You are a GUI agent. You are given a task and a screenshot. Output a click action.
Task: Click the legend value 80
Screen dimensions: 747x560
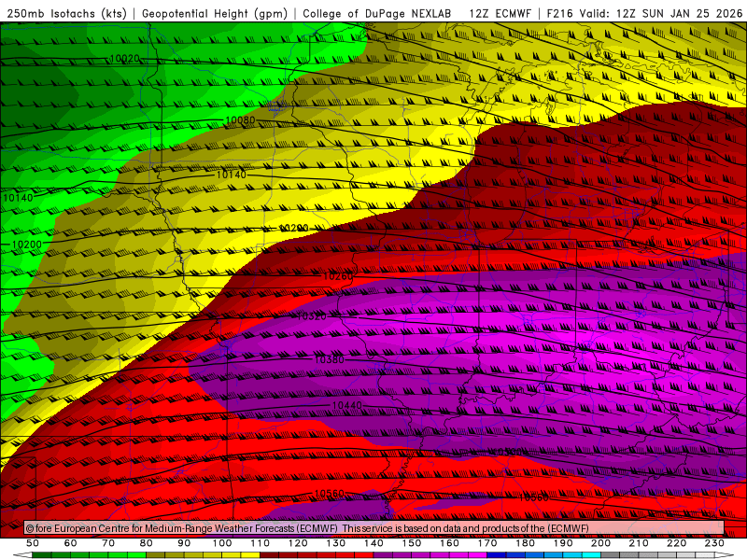[x=147, y=543]
